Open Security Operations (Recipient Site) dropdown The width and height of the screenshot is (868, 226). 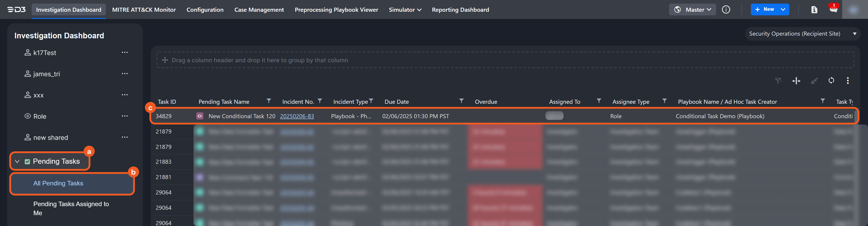pyautogui.click(x=802, y=34)
